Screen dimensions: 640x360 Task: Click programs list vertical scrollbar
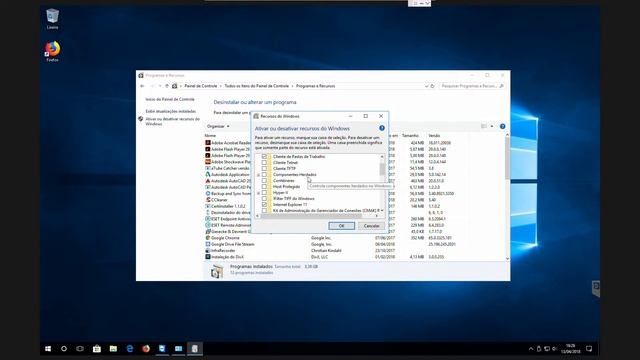(x=507, y=197)
